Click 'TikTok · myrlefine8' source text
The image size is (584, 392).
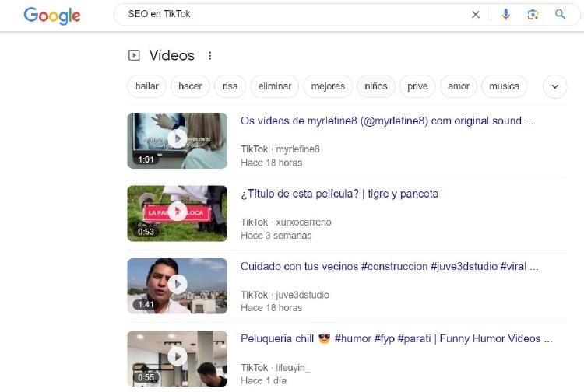(x=280, y=149)
